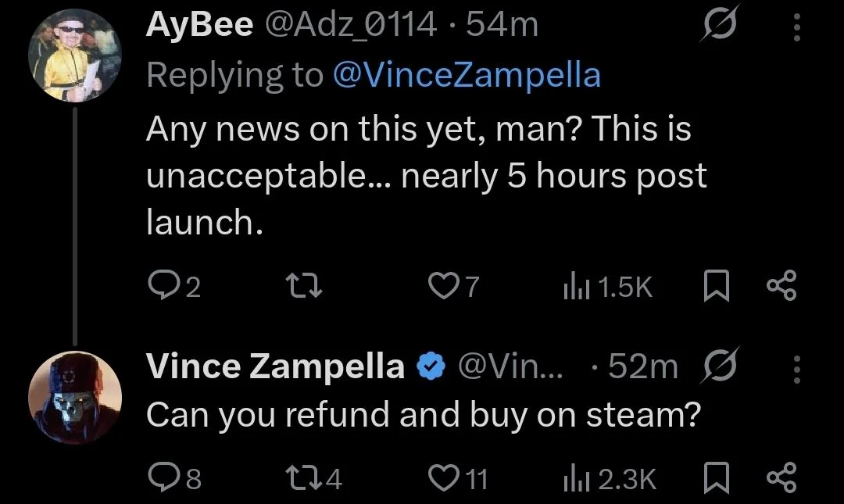Share AyBee's tweet
Screen dimensions: 844x504
pos(781,288)
